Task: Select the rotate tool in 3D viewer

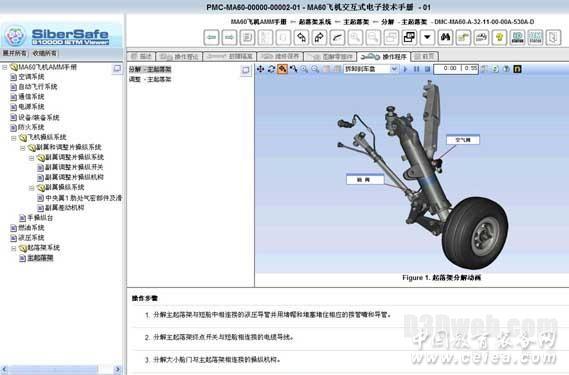Action: pos(271,69)
